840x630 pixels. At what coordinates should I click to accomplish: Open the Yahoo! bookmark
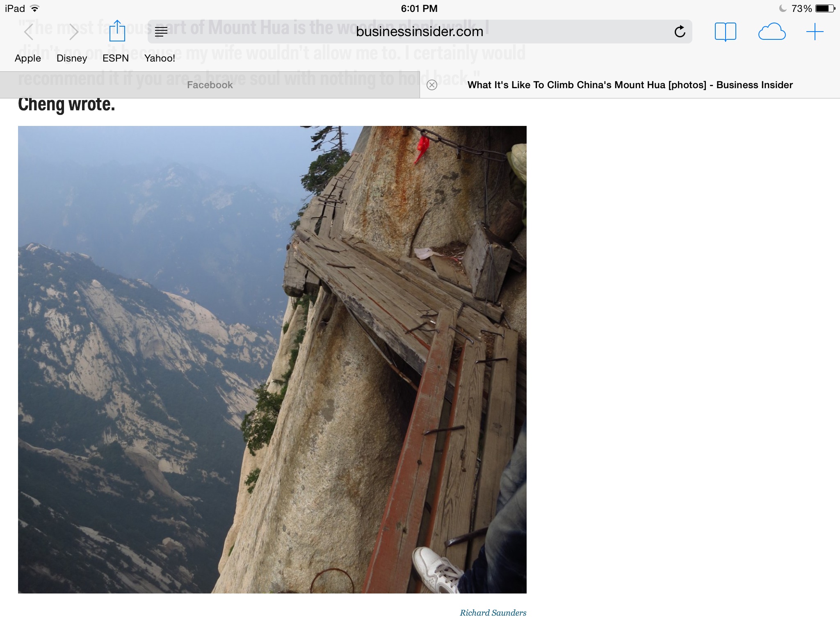click(160, 58)
